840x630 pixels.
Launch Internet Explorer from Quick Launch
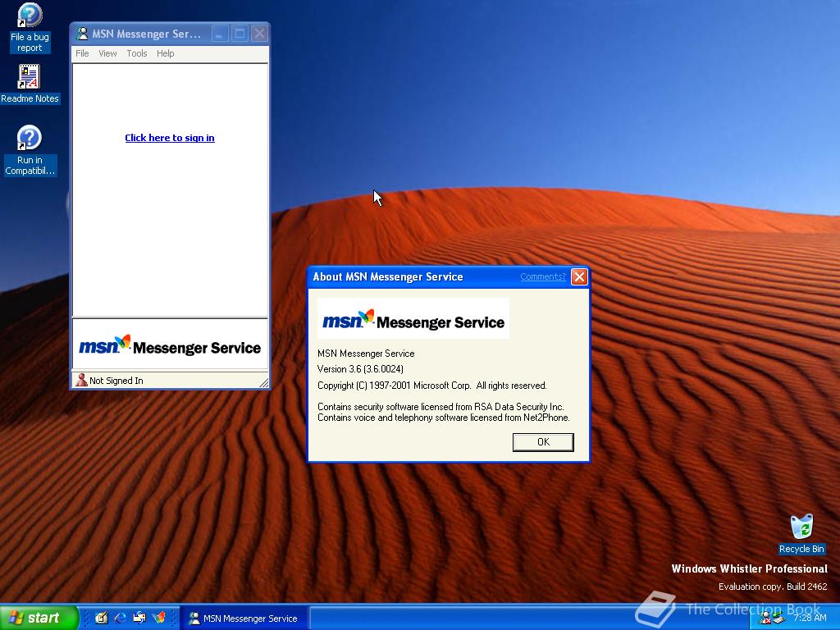tap(121, 618)
